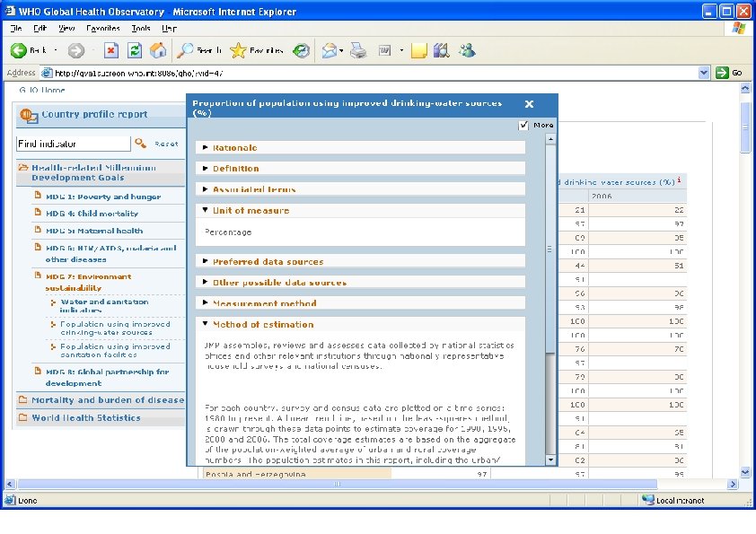756x534 pixels.
Task: Open the Edit menu
Action: [x=40, y=28]
